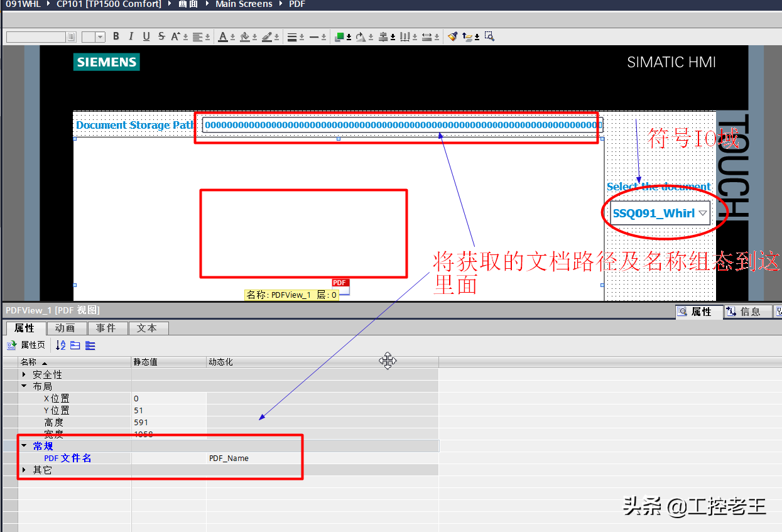Click the 静态值 column header
The image size is (782, 532).
pyautogui.click(x=169, y=362)
